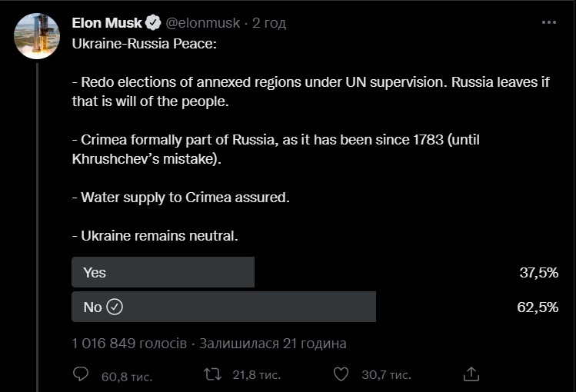This screenshot has width=576, height=392.
Task: Click the share upload icon
Action: click(x=472, y=374)
